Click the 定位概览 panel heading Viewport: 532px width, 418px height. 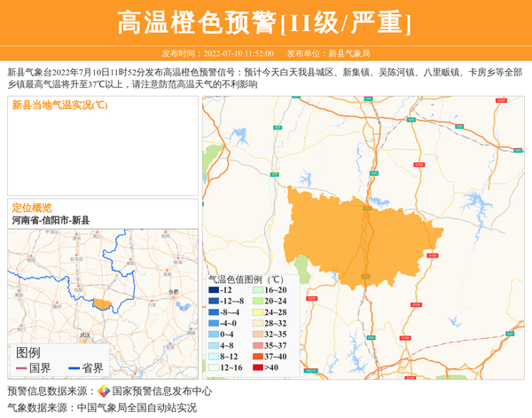[32, 208]
